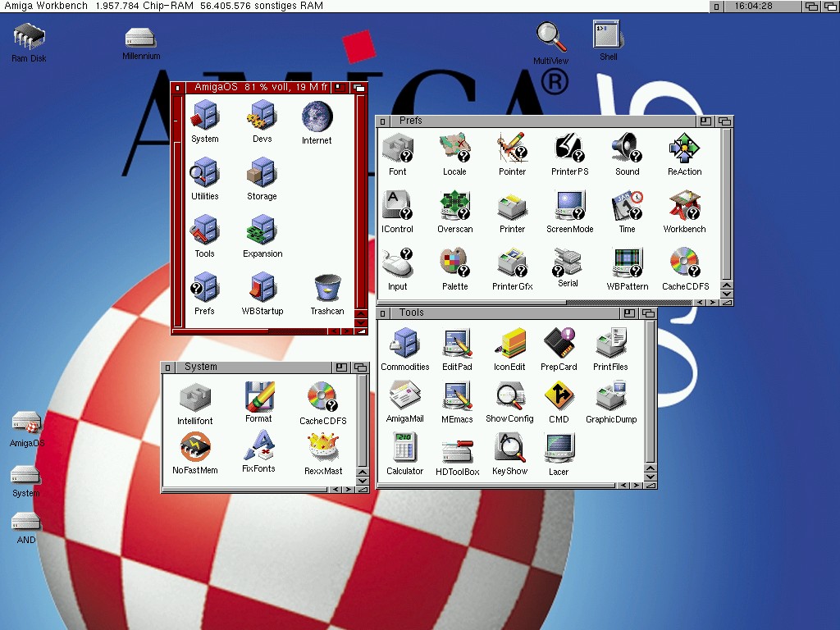
Task: Launch the Calculator tool
Action: pos(404,449)
